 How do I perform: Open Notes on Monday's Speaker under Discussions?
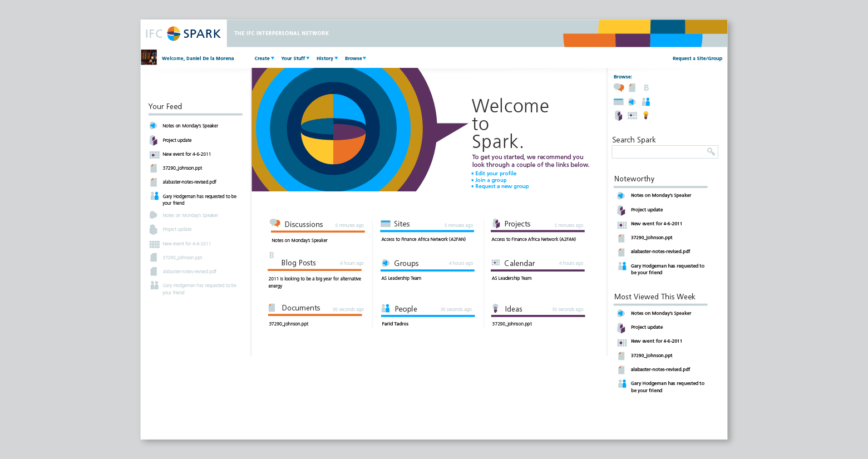(x=299, y=240)
